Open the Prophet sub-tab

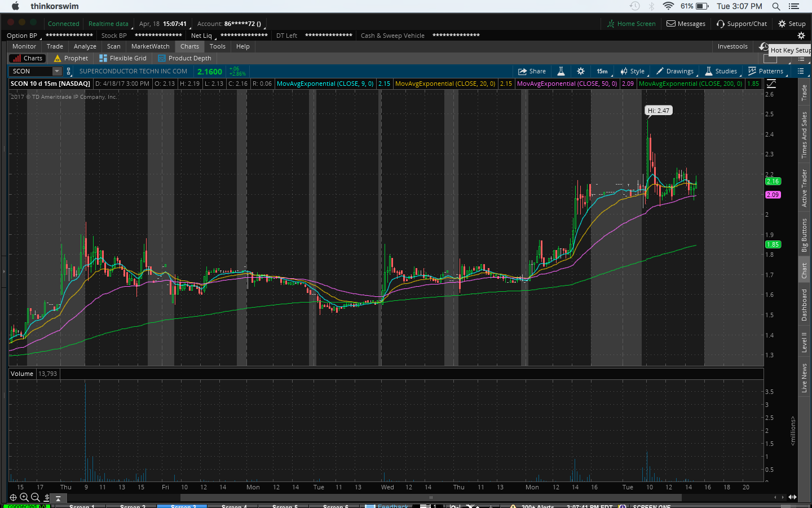[x=70, y=58]
